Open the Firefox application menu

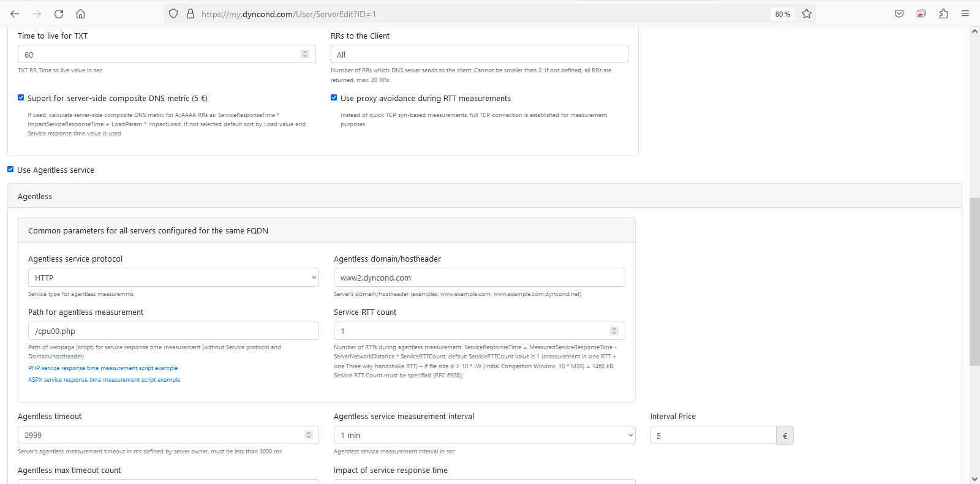pyautogui.click(x=965, y=13)
